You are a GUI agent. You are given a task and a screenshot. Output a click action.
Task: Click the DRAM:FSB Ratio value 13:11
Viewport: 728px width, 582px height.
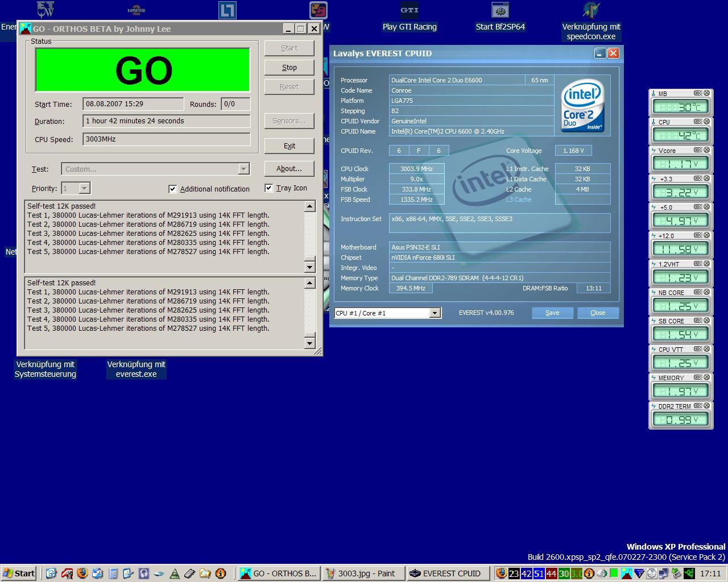pyautogui.click(x=593, y=288)
